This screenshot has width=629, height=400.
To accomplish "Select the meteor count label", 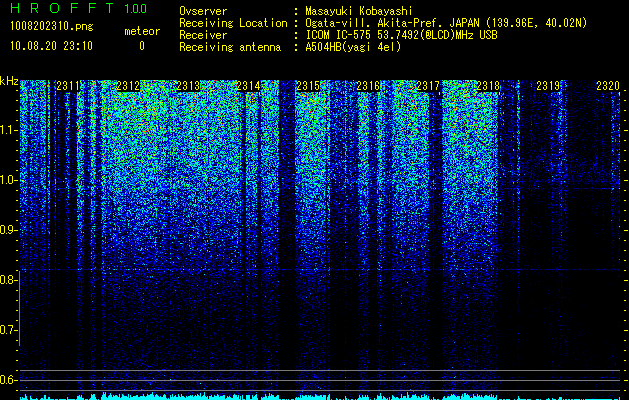I will coord(142,31).
